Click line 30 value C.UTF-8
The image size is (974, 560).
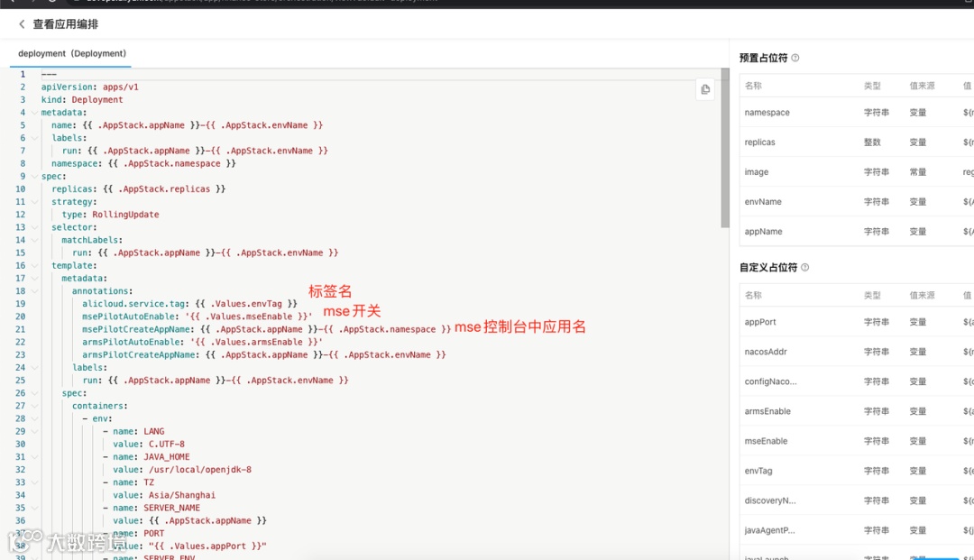(167, 444)
